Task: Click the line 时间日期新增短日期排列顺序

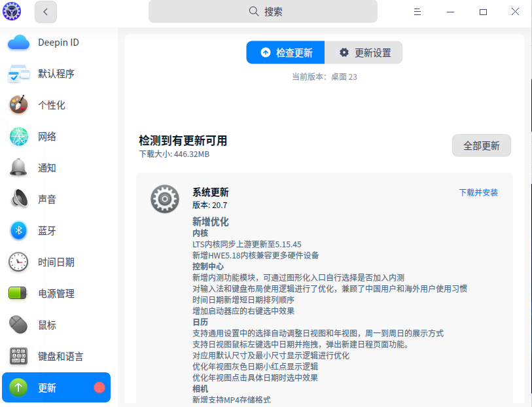Action: click(x=243, y=300)
